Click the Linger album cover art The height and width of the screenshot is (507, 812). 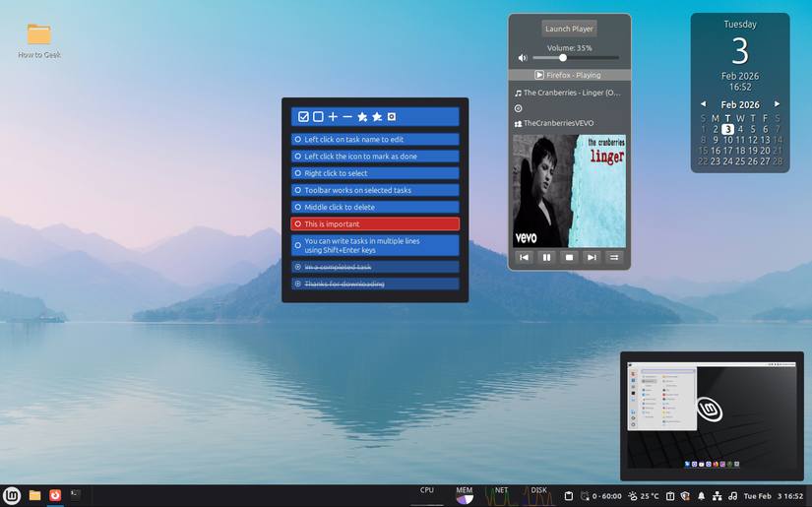point(569,191)
